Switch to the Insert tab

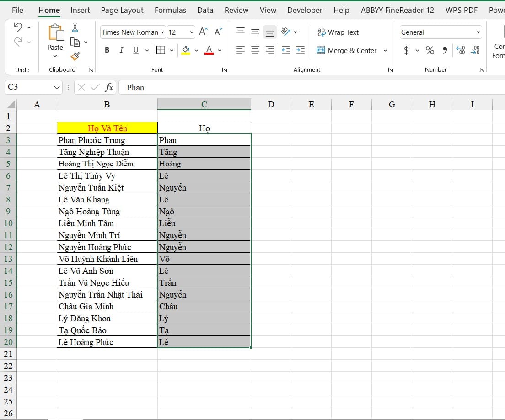pyautogui.click(x=80, y=11)
